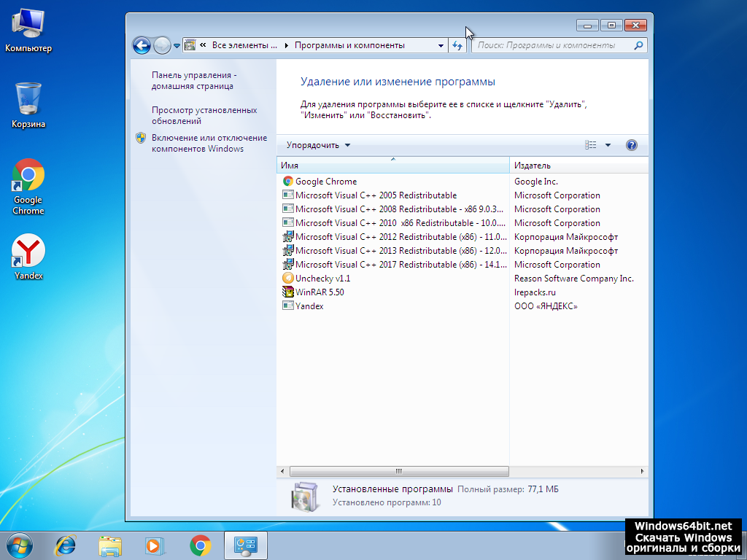Select the Unchecky v1.1 program icon

click(x=288, y=279)
